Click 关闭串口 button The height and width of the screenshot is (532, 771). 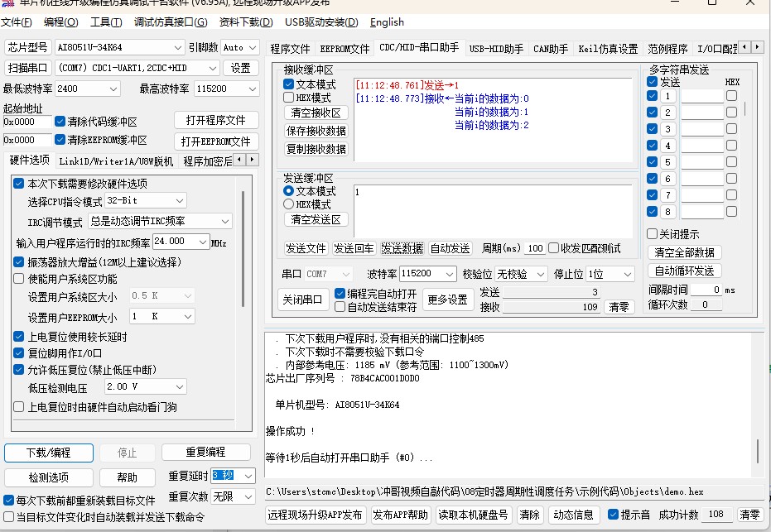pyautogui.click(x=302, y=300)
